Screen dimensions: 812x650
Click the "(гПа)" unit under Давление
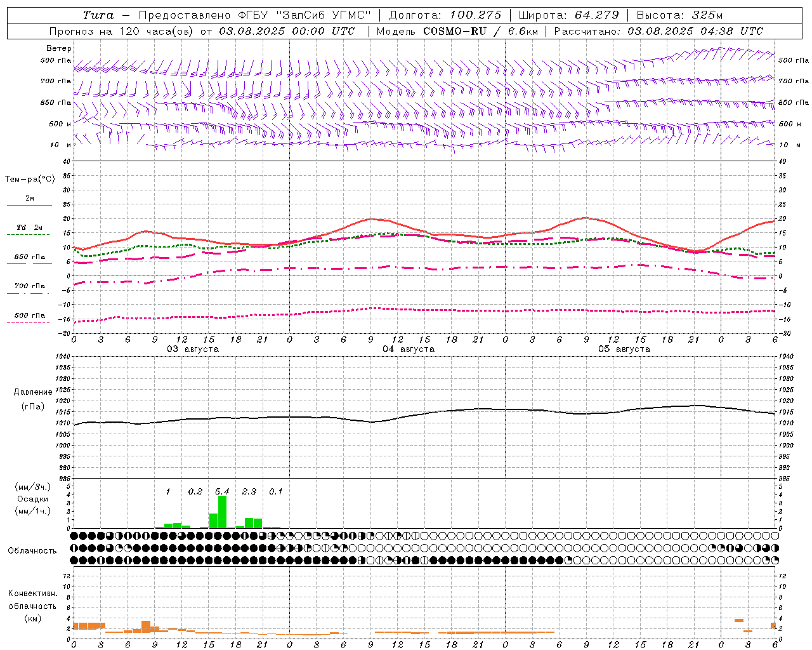[x=33, y=406]
